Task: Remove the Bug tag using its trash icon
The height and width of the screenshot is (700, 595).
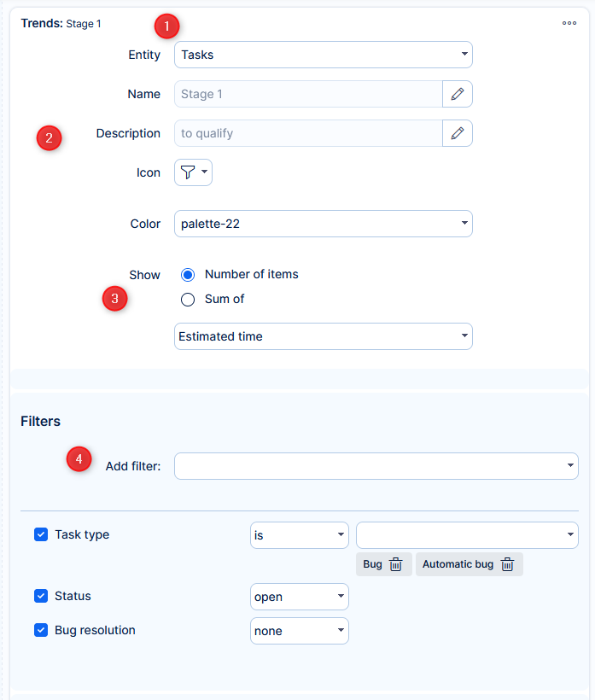Action: [x=395, y=564]
